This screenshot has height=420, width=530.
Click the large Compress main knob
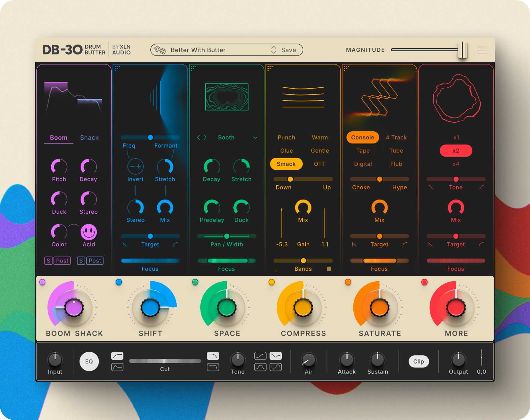click(303, 308)
